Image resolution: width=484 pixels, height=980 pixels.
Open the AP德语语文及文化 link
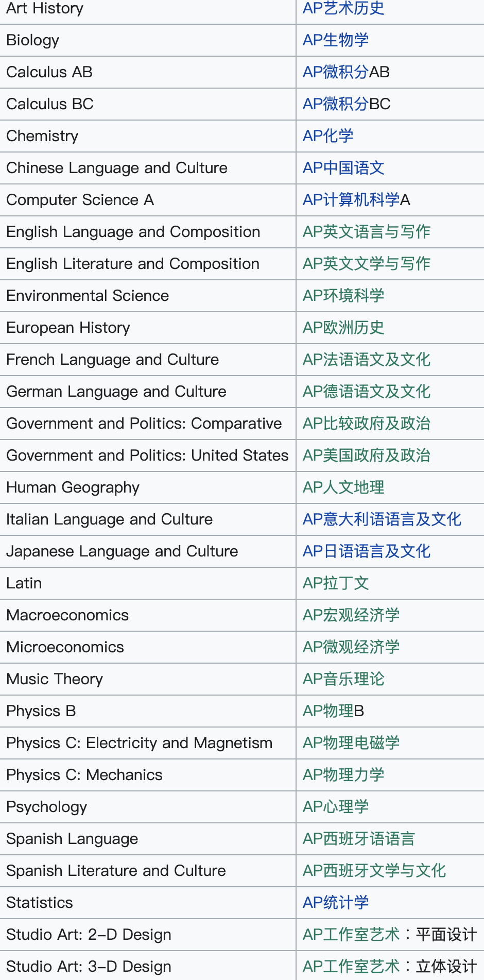pyautogui.click(x=367, y=392)
